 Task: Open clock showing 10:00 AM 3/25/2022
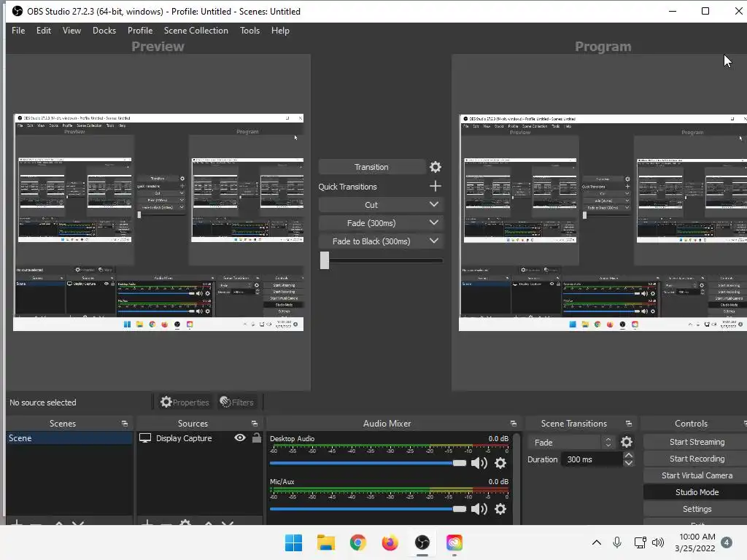tap(695, 542)
